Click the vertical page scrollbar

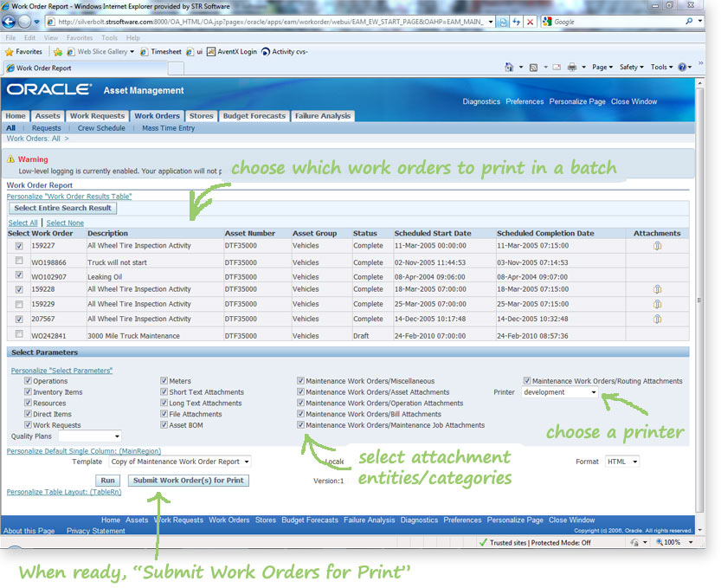[700, 299]
